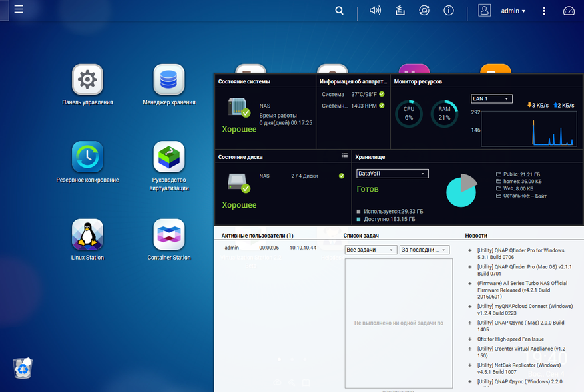Click homes: 36.00 КБ folder entry
Viewport: 584px width, 392px height.
click(x=519, y=181)
